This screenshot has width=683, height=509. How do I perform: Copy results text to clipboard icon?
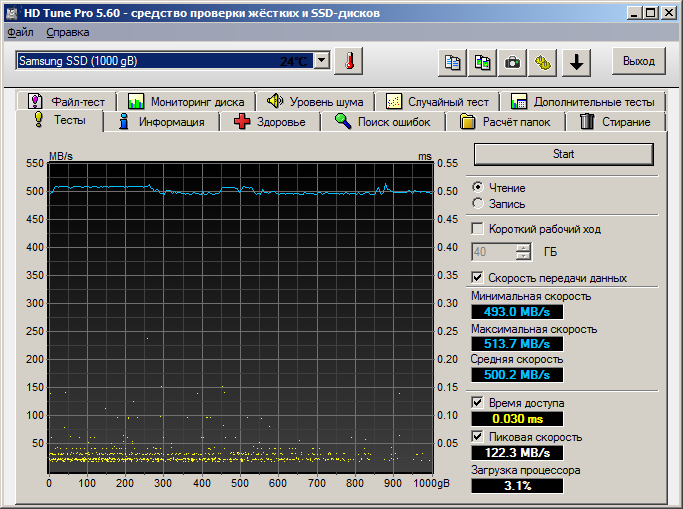pyautogui.click(x=453, y=62)
